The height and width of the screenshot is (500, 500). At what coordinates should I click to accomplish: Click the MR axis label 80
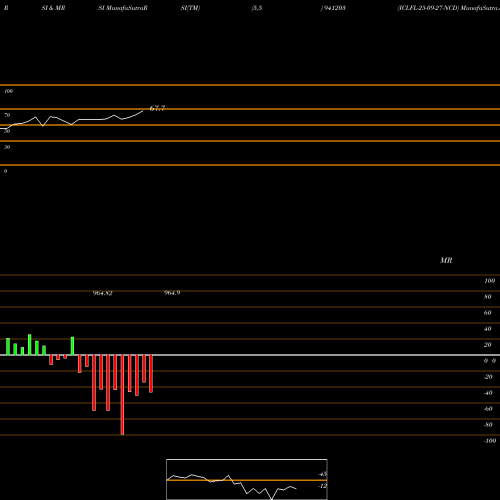click(x=488, y=297)
